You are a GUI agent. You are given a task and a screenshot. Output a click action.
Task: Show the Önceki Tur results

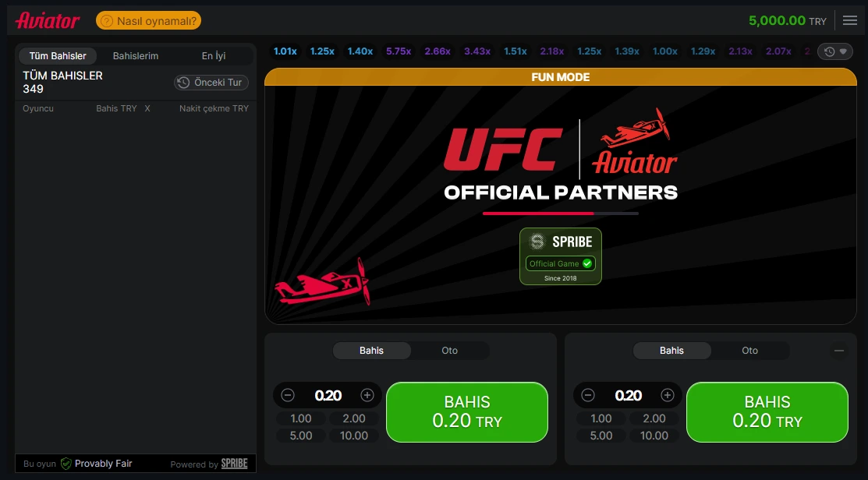tap(211, 83)
